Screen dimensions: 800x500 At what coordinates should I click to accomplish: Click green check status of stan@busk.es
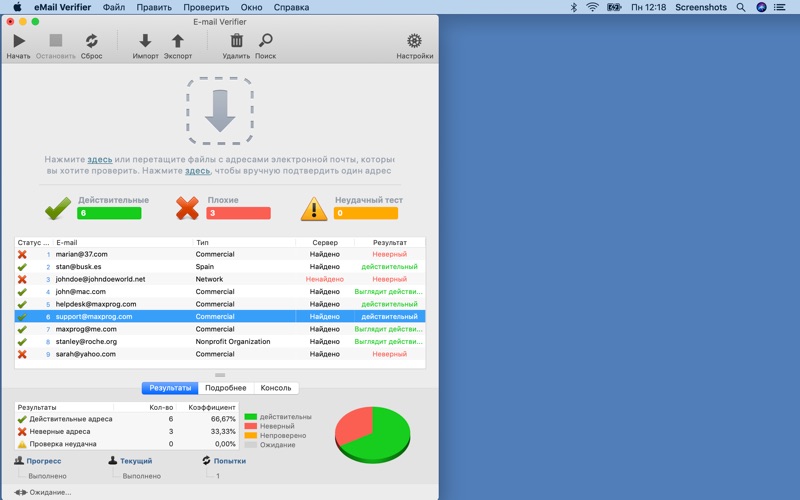(22, 267)
